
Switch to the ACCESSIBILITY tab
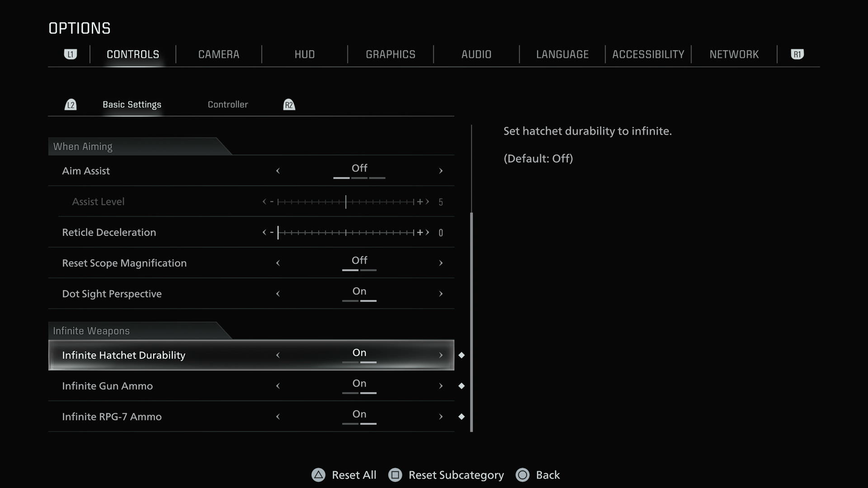648,54
